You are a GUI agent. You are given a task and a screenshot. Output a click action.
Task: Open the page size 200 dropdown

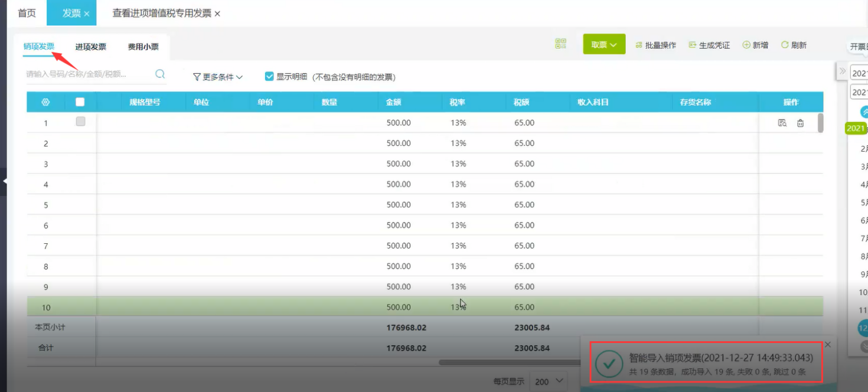[549, 381]
